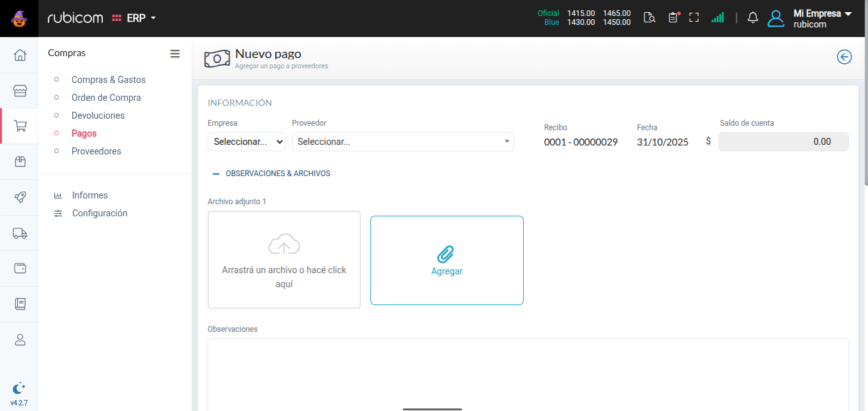This screenshot has height=411, width=868.
Task: Click the store sidebar icon
Action: (20, 91)
